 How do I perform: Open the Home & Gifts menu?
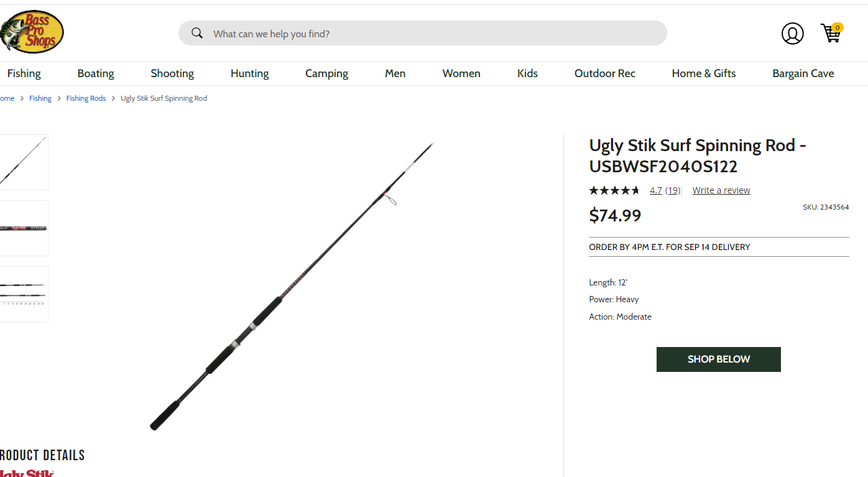click(x=703, y=73)
